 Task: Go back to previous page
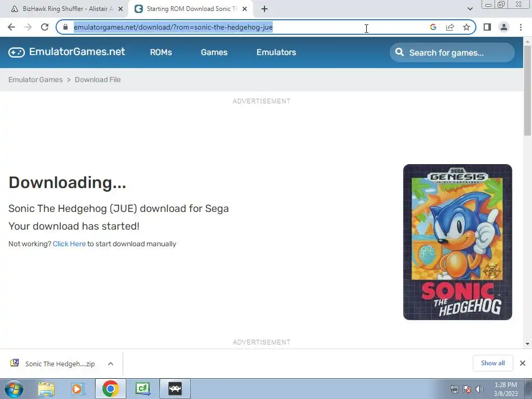pyautogui.click(x=11, y=27)
